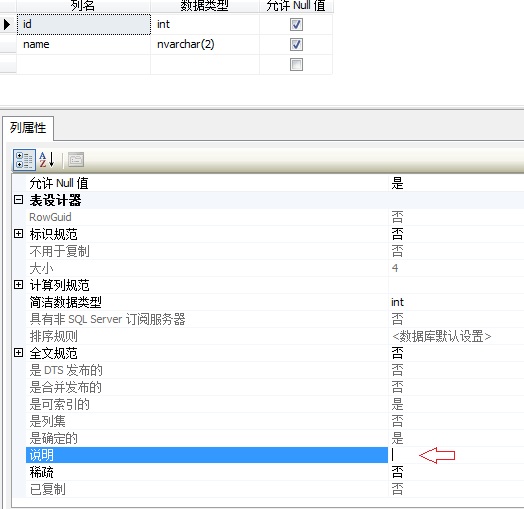The width and height of the screenshot is (524, 509).
Task: Sort properties alphabetically with A-Z icon
Action: [x=47, y=160]
